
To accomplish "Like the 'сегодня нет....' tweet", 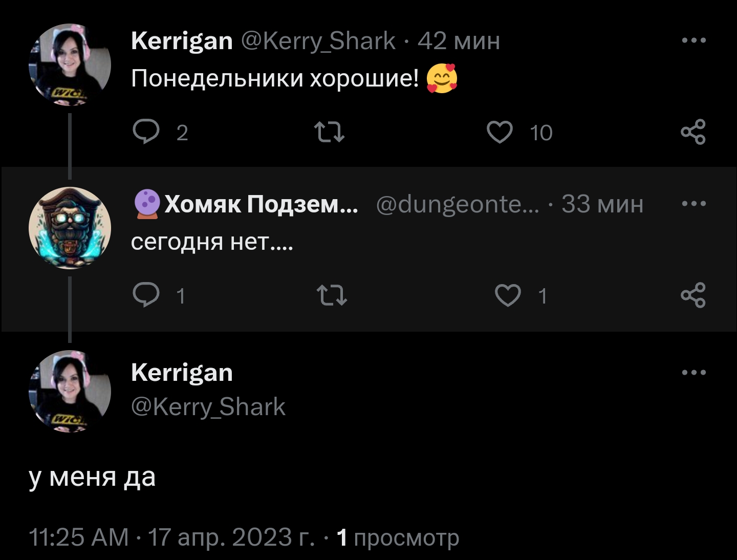I will pos(508,295).
